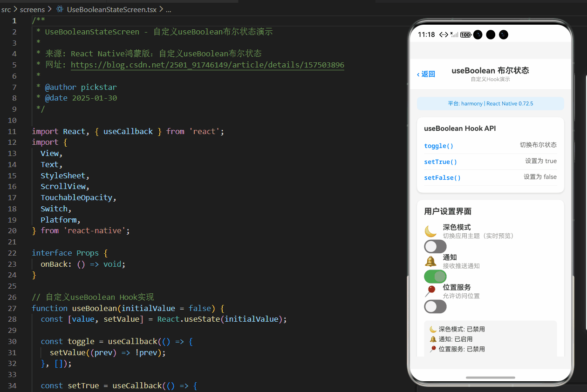
Task: Click the sync arrows icon in phone status bar
Action: [444, 35]
